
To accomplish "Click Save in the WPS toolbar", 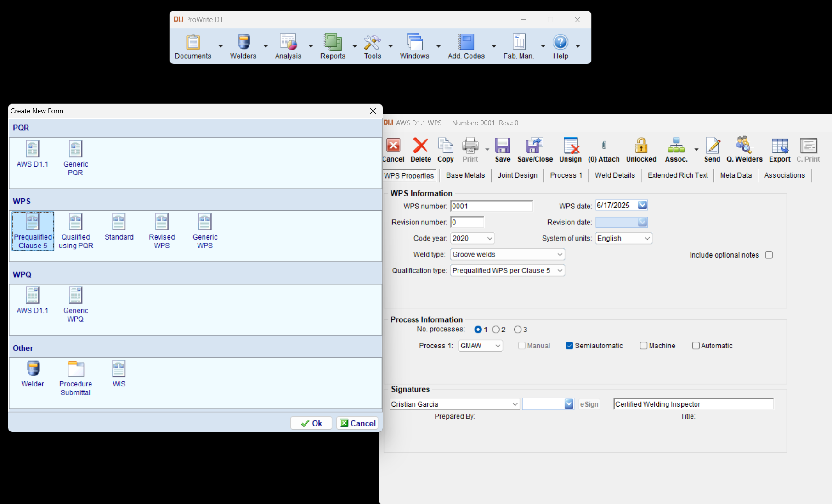I will [x=503, y=150].
